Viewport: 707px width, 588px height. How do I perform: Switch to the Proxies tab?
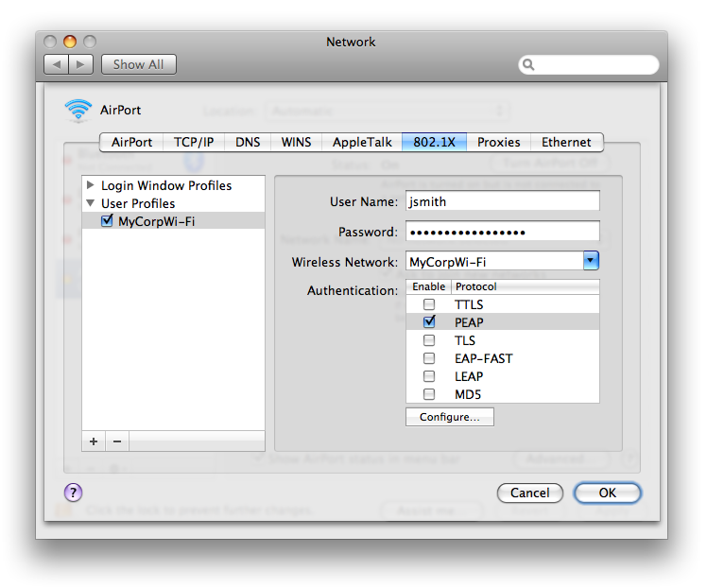[499, 143]
